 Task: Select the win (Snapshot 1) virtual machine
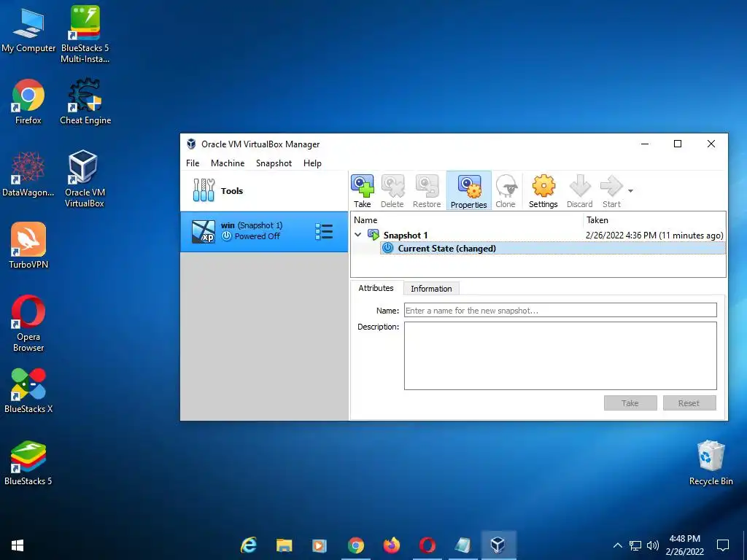coord(264,231)
